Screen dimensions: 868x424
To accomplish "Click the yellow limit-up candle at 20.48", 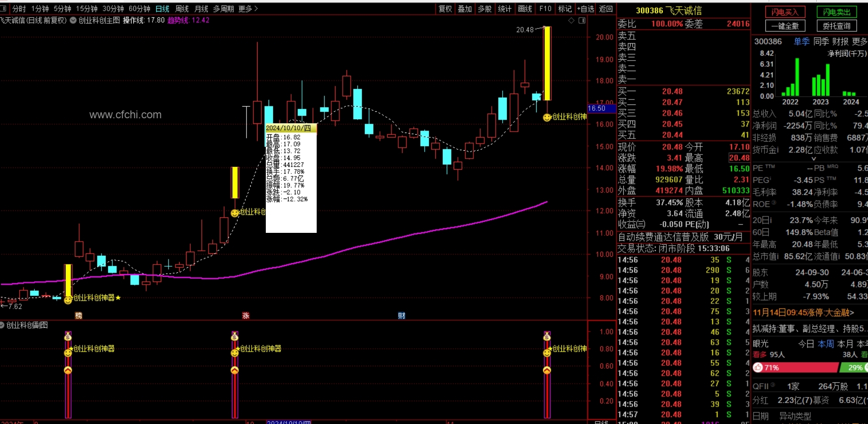I will 547,63.
